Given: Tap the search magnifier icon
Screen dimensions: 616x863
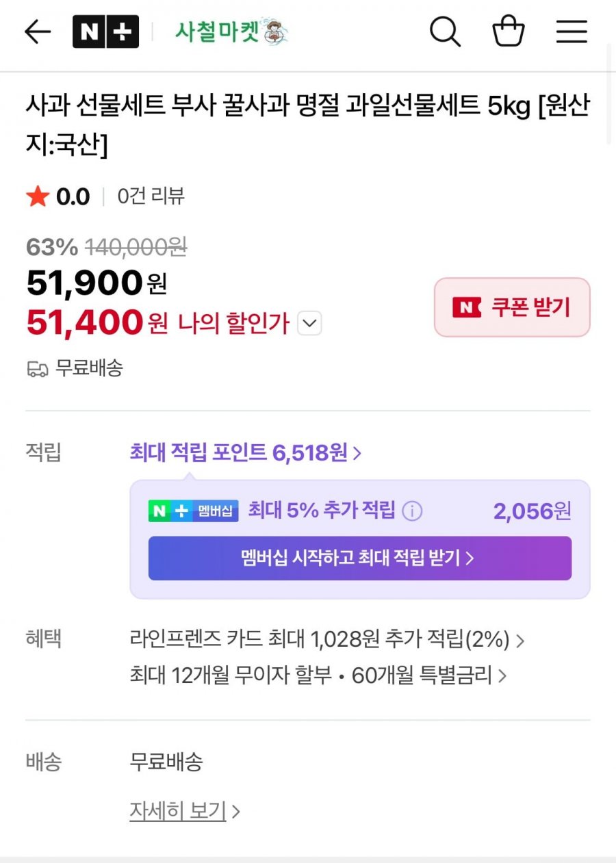Looking at the screenshot, I should [x=445, y=31].
